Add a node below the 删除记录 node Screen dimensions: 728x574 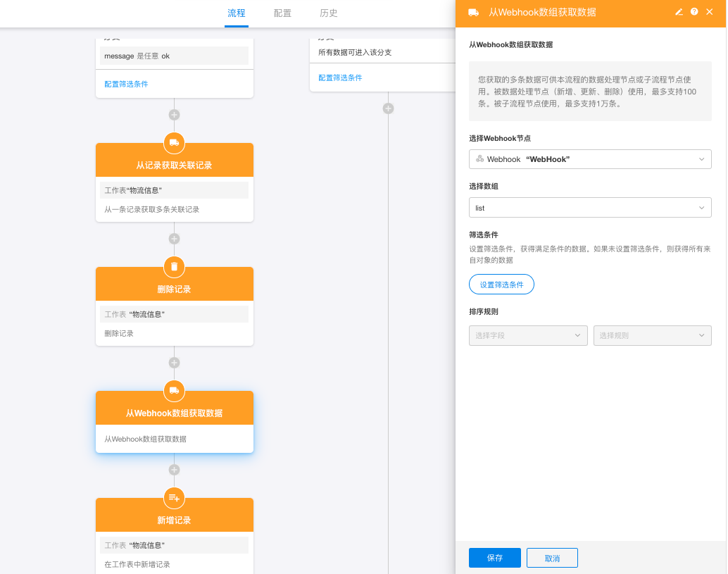tap(175, 363)
